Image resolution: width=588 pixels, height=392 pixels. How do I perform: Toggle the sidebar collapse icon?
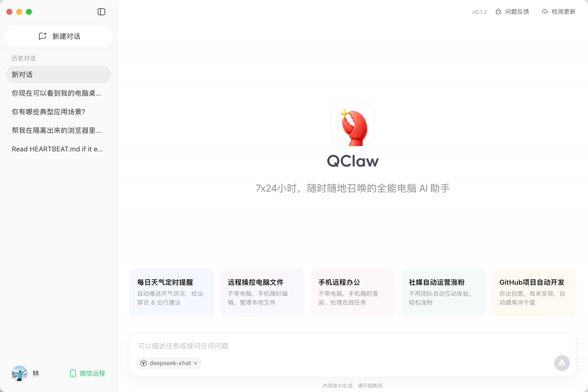(x=101, y=12)
